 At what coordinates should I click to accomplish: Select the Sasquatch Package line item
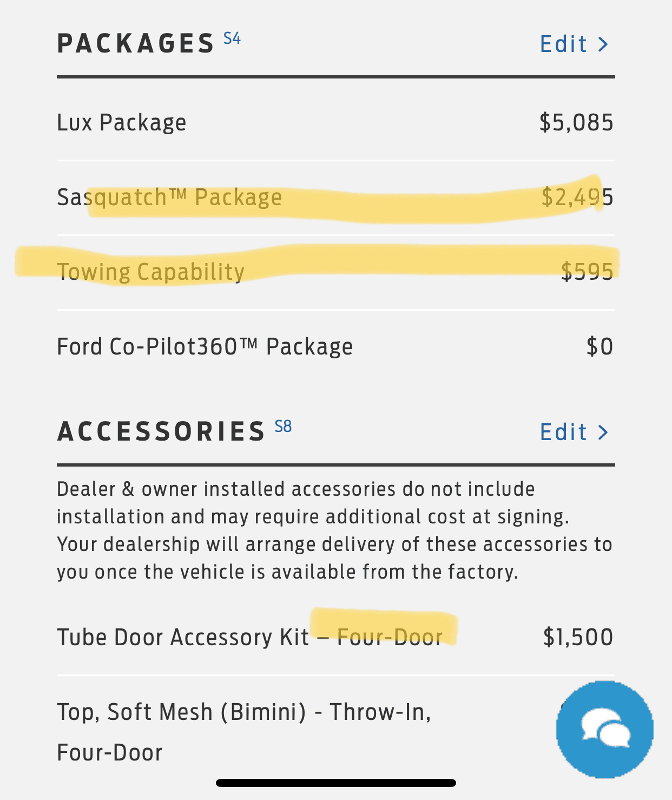[x=335, y=198]
